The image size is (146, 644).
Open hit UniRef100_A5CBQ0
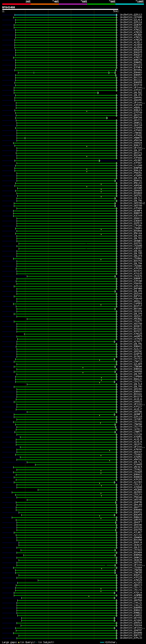pos(131,35)
